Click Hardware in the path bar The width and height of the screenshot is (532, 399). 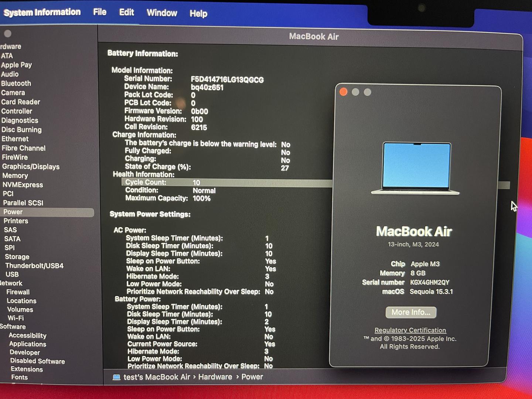(215, 377)
